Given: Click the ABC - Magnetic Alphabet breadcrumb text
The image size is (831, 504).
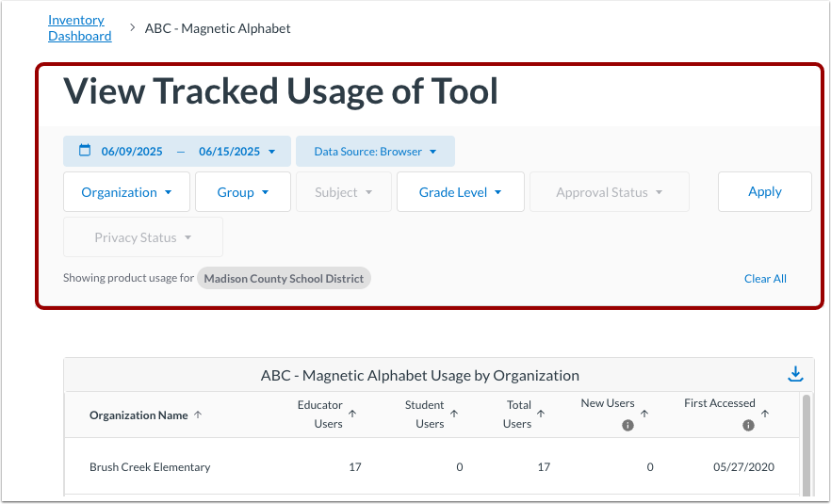Looking at the screenshot, I should pos(218,28).
